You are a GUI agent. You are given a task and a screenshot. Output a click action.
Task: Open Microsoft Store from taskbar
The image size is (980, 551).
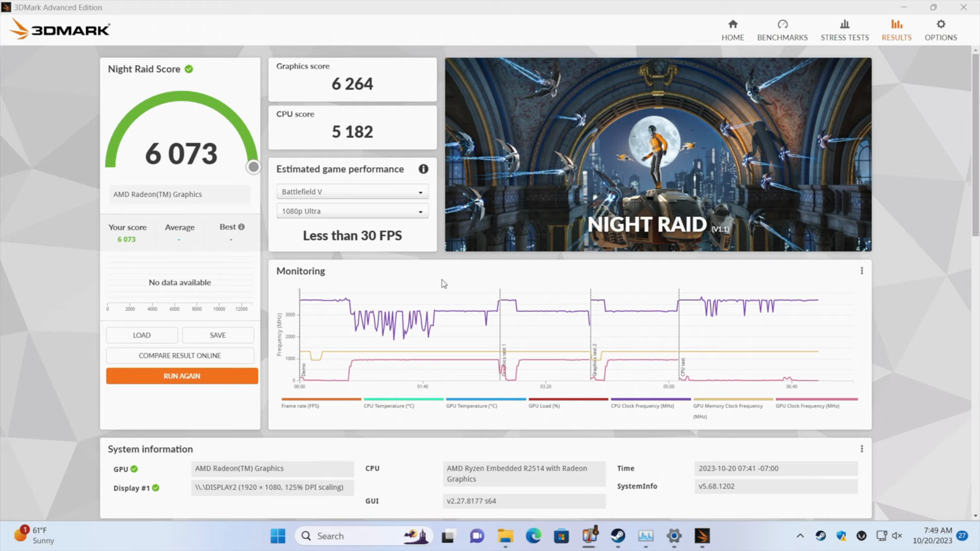pos(561,536)
